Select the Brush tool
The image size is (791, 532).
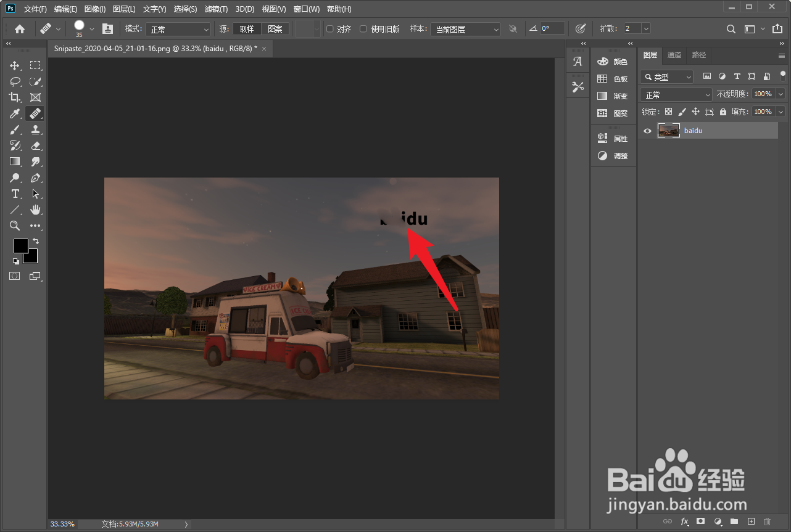(x=15, y=129)
